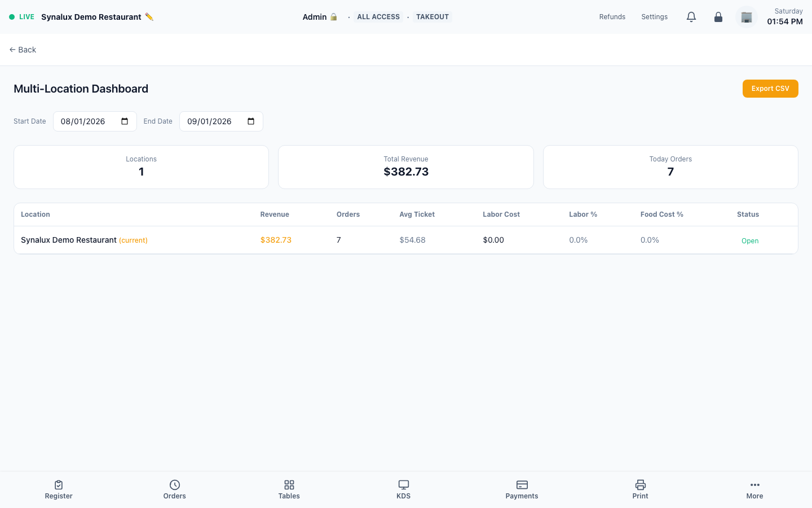Image resolution: width=812 pixels, height=508 pixels.
Task: Click the ALL ACCESS badge
Action: coord(378,17)
